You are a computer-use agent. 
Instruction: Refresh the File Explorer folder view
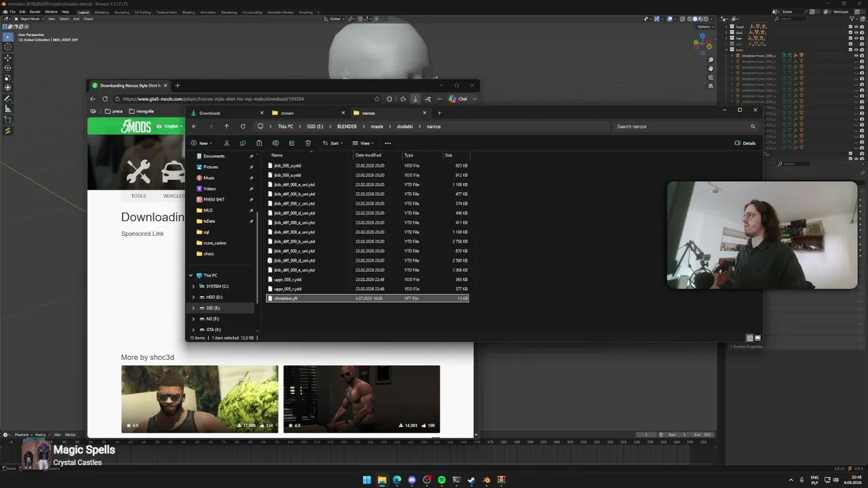coord(243,126)
